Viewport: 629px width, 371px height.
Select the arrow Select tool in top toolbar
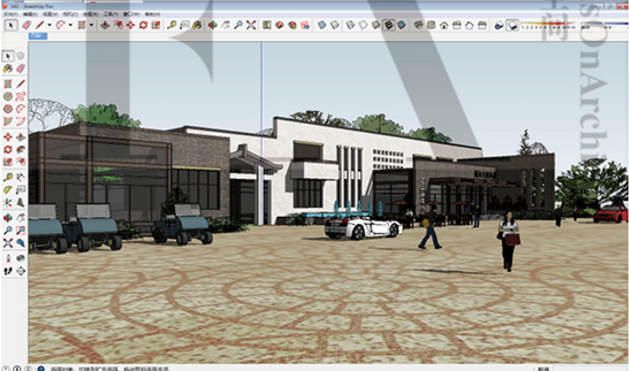[11, 25]
